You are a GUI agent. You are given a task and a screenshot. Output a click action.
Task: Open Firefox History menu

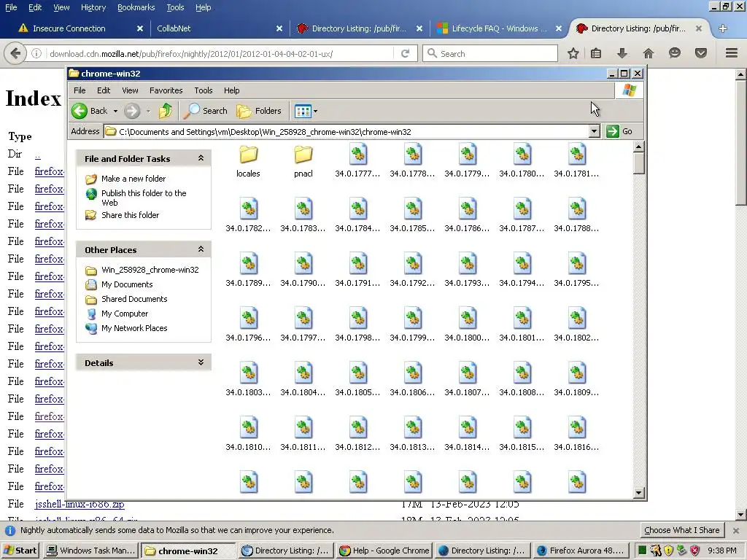[93, 7]
